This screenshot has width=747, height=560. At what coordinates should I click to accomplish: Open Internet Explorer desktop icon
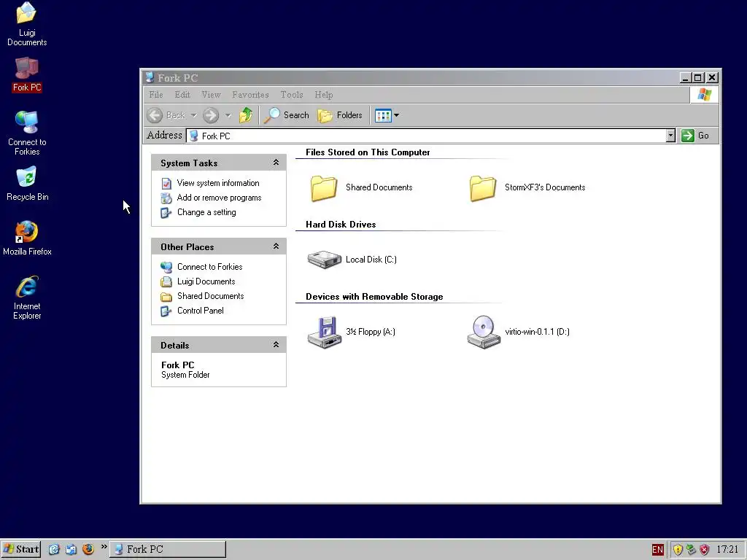click(27, 297)
